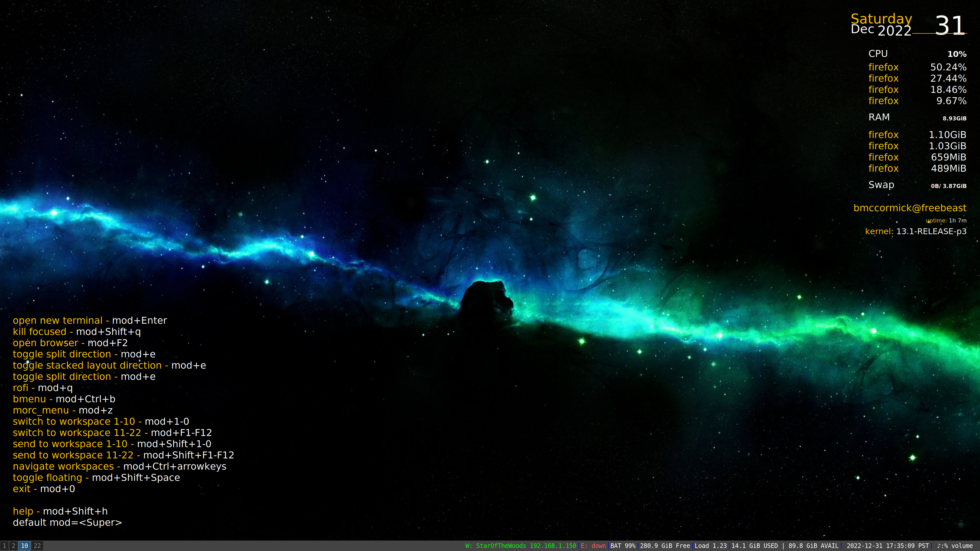Click the wireless status StarOfTheWoods 192.168.1.150
980x551 pixels.
coord(520,546)
